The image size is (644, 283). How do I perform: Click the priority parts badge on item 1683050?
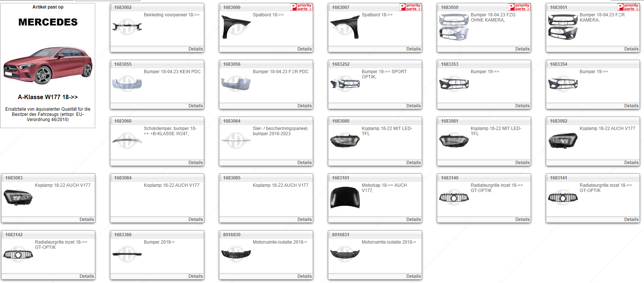(519, 7)
